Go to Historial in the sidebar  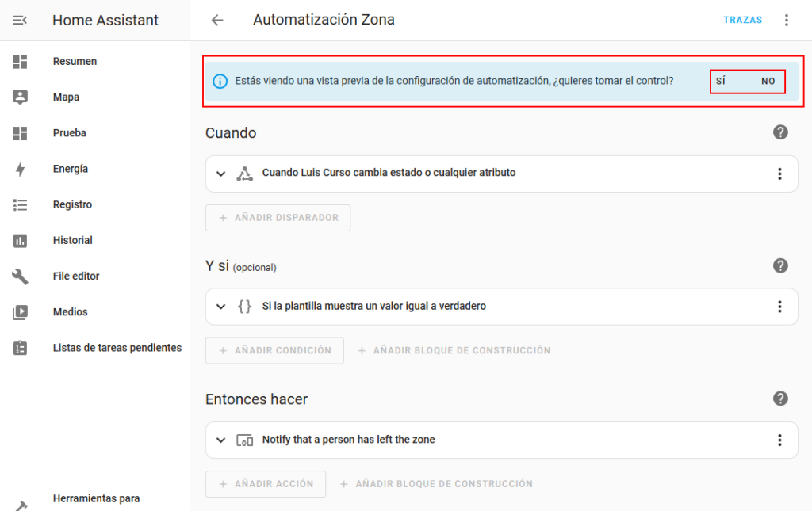72,240
